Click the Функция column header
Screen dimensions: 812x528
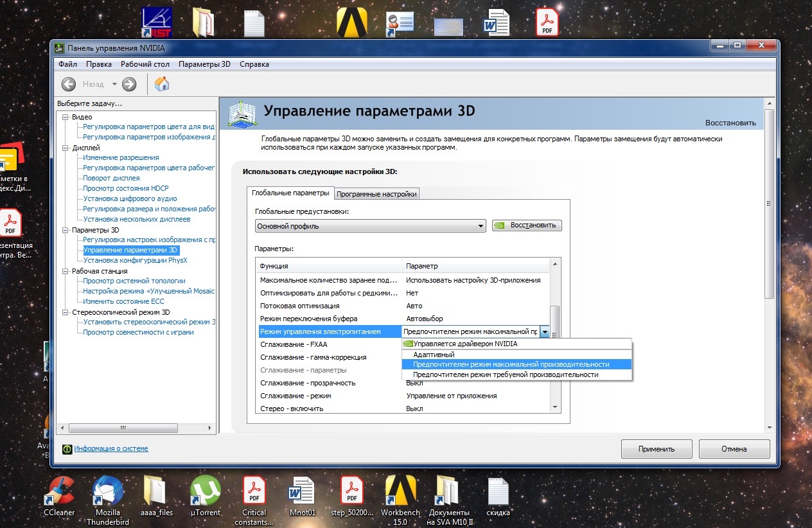pos(329,266)
